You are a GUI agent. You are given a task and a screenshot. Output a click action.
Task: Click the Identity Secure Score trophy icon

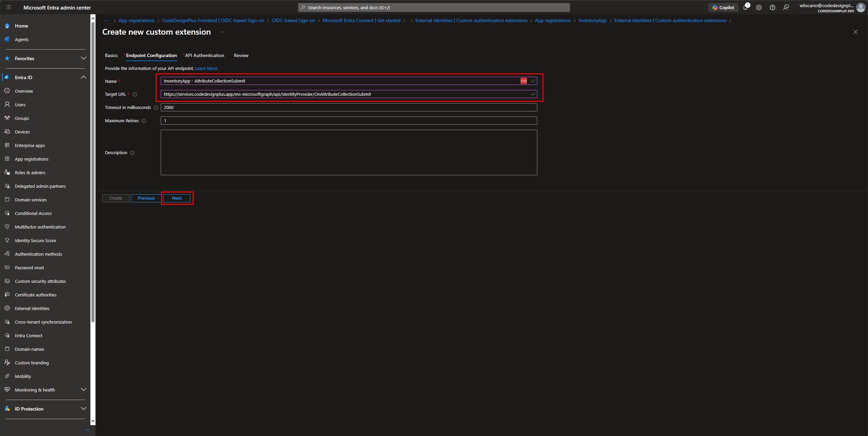click(7, 240)
